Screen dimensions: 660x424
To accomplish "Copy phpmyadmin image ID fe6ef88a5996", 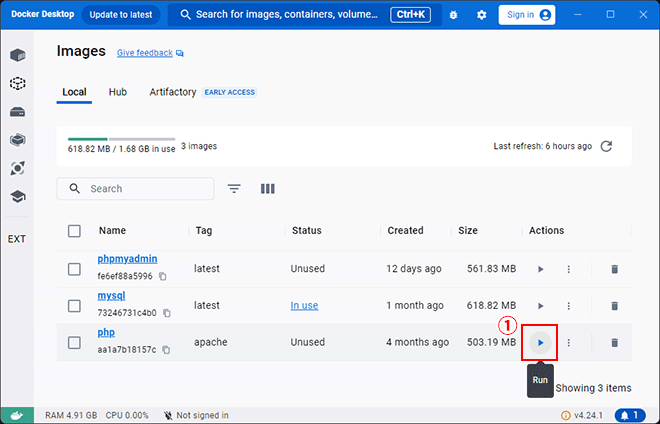I will tap(163, 276).
